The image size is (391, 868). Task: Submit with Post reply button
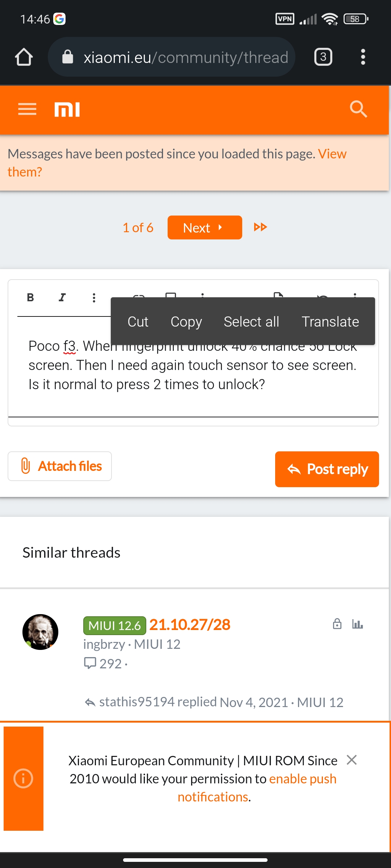pos(327,469)
